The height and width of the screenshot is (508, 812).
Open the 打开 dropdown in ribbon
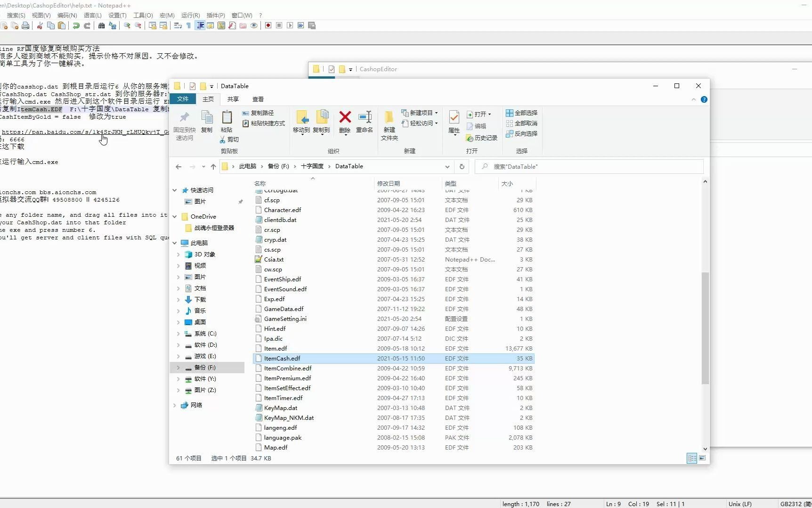tap(479, 115)
